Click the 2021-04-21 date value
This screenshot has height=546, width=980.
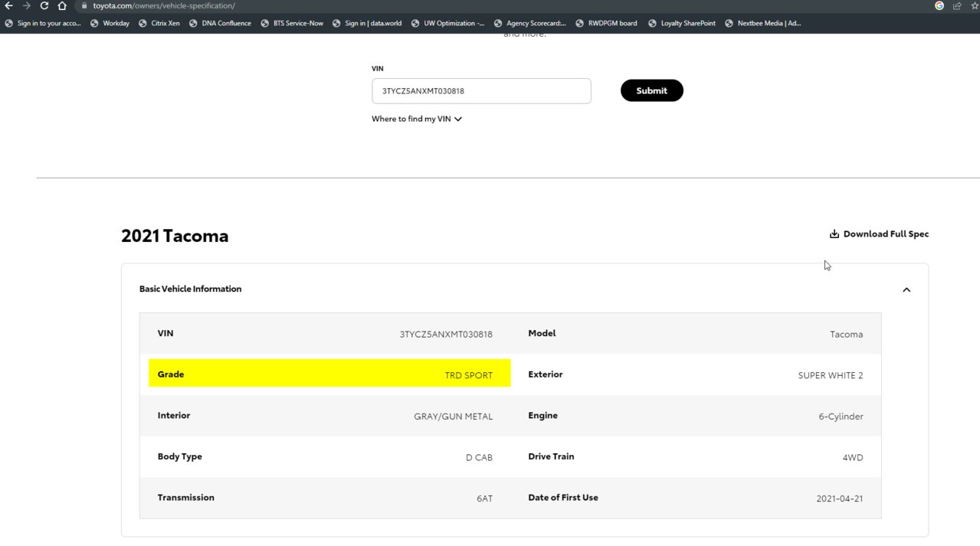[840, 499]
